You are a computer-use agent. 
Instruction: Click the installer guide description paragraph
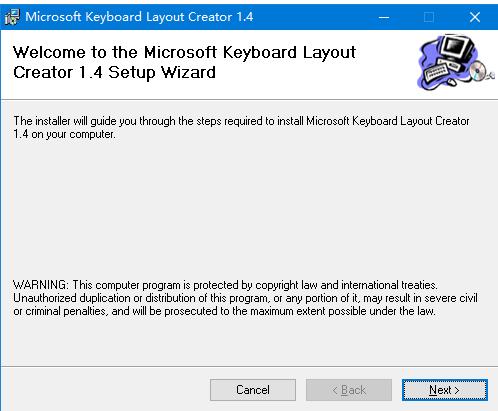coord(241,127)
